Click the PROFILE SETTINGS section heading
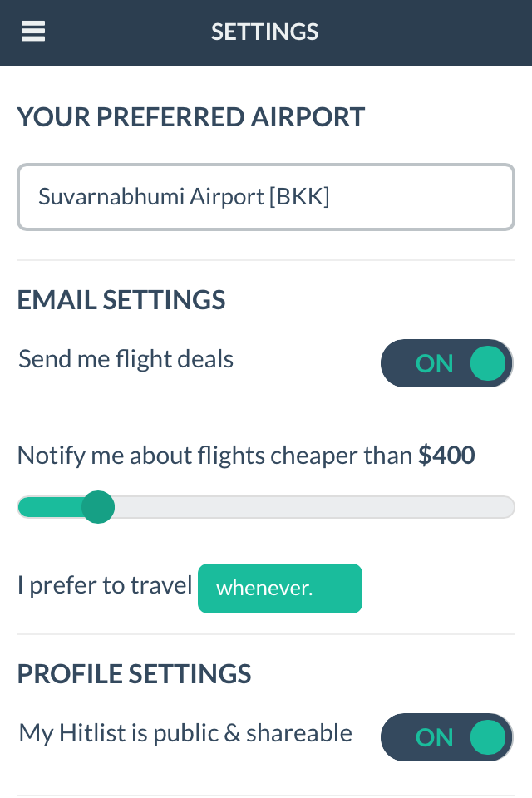Image resolution: width=532 pixels, height=798 pixels. [x=135, y=674]
